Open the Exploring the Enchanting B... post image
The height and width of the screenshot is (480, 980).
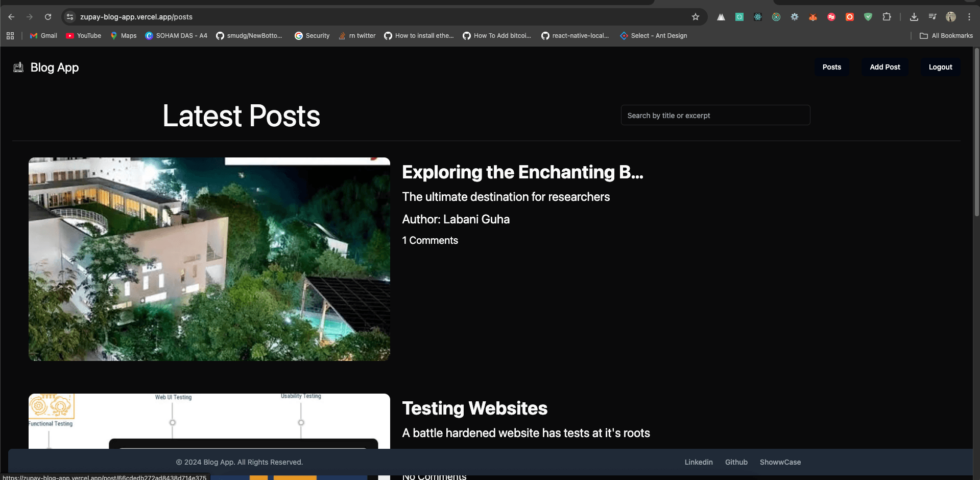pos(209,259)
